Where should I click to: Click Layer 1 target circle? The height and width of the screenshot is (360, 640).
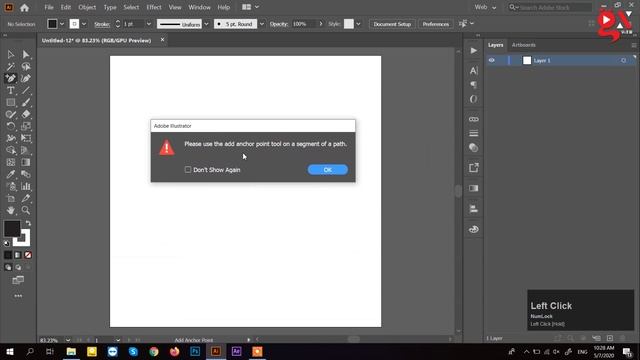(x=623, y=60)
